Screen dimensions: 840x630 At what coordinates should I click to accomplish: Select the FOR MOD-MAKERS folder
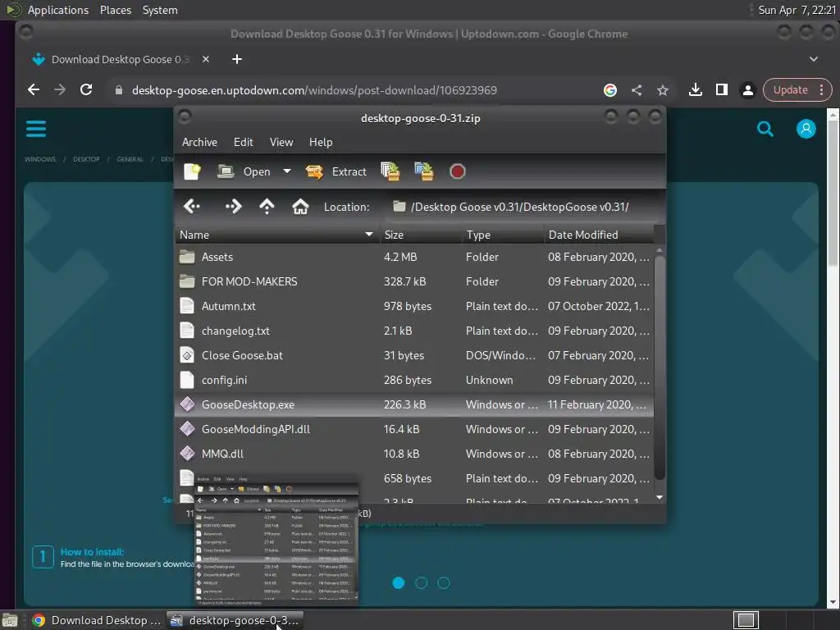pos(414,282)
